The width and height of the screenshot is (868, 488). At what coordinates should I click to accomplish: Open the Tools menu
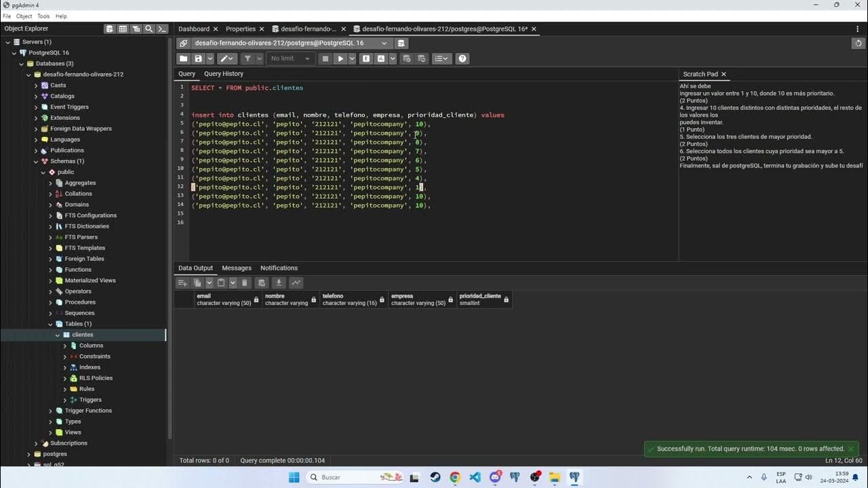[43, 16]
